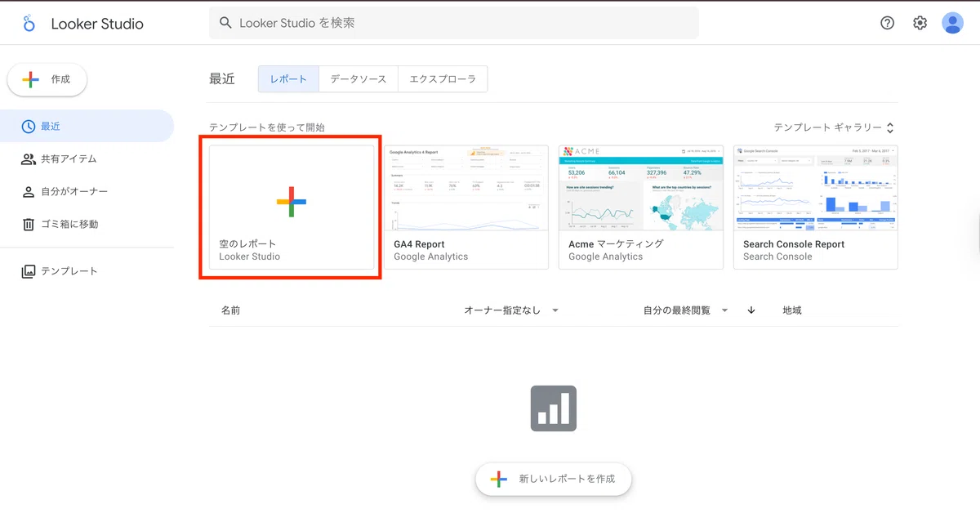This screenshot has height=531, width=980.
Task: Click the 名前 column header
Action: (x=230, y=310)
